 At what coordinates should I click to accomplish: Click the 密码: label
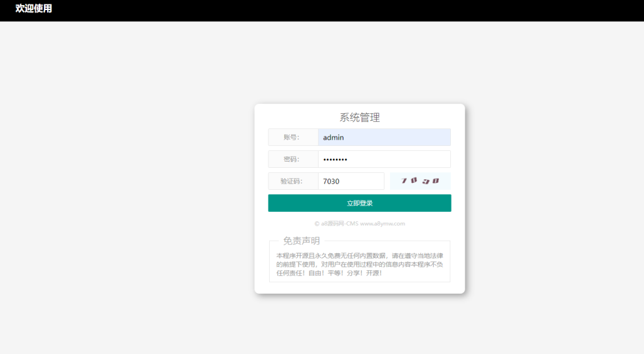pyautogui.click(x=293, y=159)
